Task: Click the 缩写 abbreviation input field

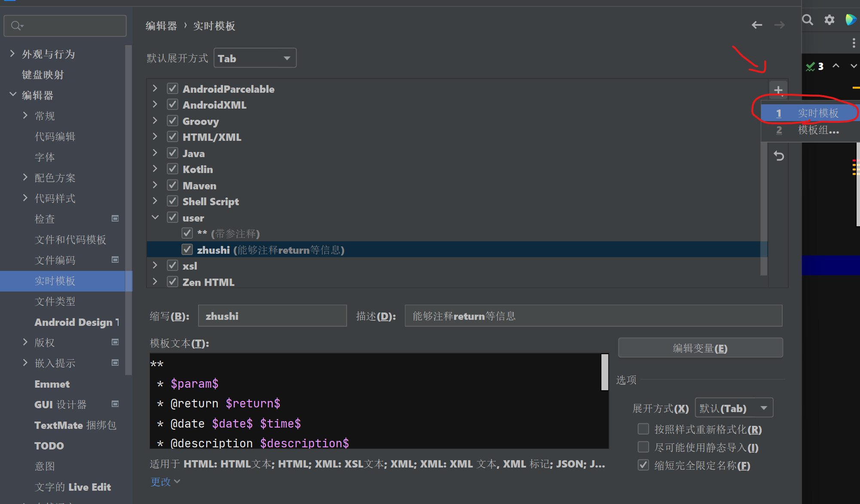Action: click(x=272, y=316)
